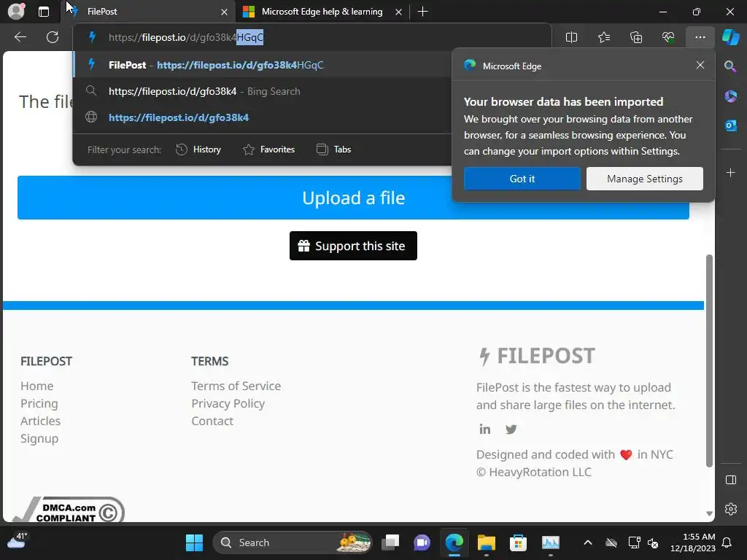Select the filepost.io/d/gfo38k4 URL suggestion

[262, 117]
